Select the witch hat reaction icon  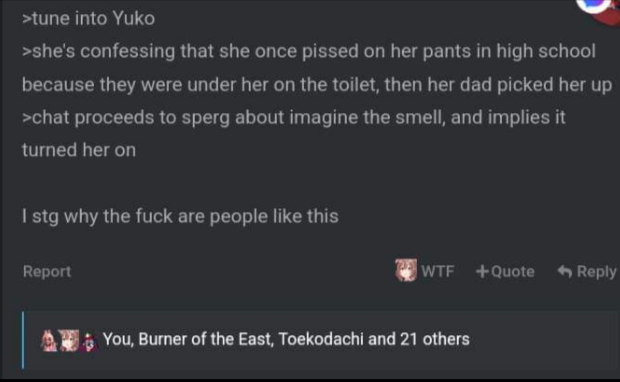click(89, 342)
